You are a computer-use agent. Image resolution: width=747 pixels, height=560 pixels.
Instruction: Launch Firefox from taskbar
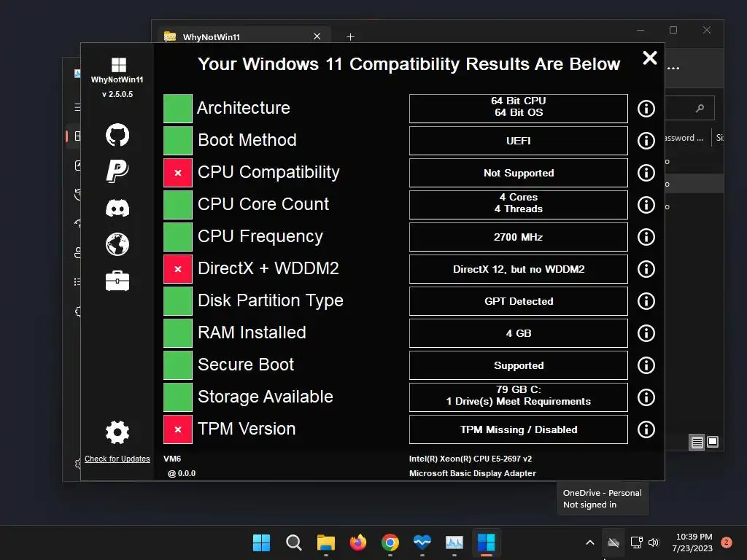pos(357,542)
